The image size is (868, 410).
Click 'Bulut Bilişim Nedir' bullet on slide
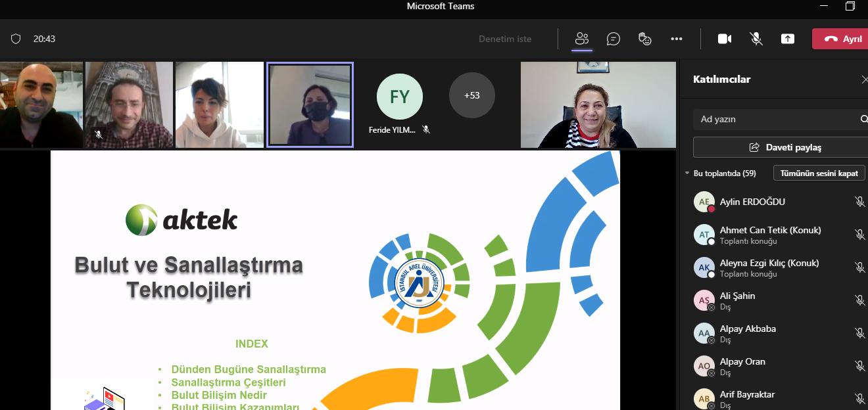pos(219,395)
